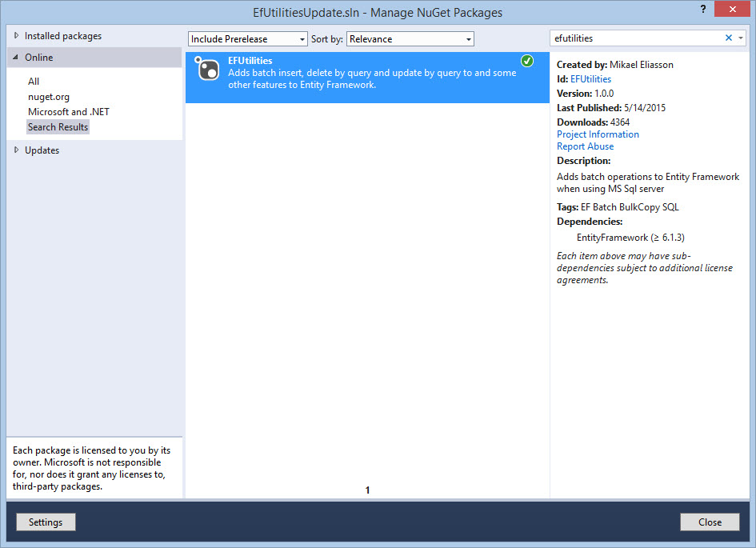Click the Tags EF Batch BulkCopy SQL text
Viewport: 756px width, 548px height.
click(x=618, y=207)
